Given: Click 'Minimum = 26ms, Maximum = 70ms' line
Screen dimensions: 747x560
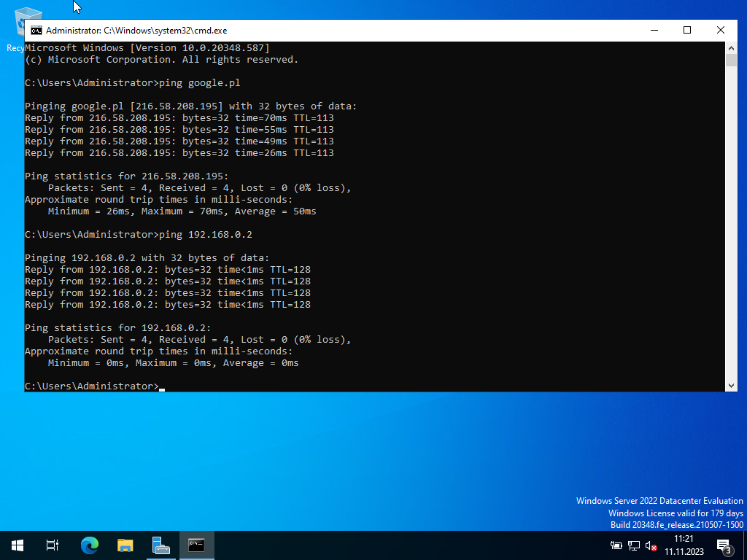Looking at the screenshot, I should click(x=182, y=211).
